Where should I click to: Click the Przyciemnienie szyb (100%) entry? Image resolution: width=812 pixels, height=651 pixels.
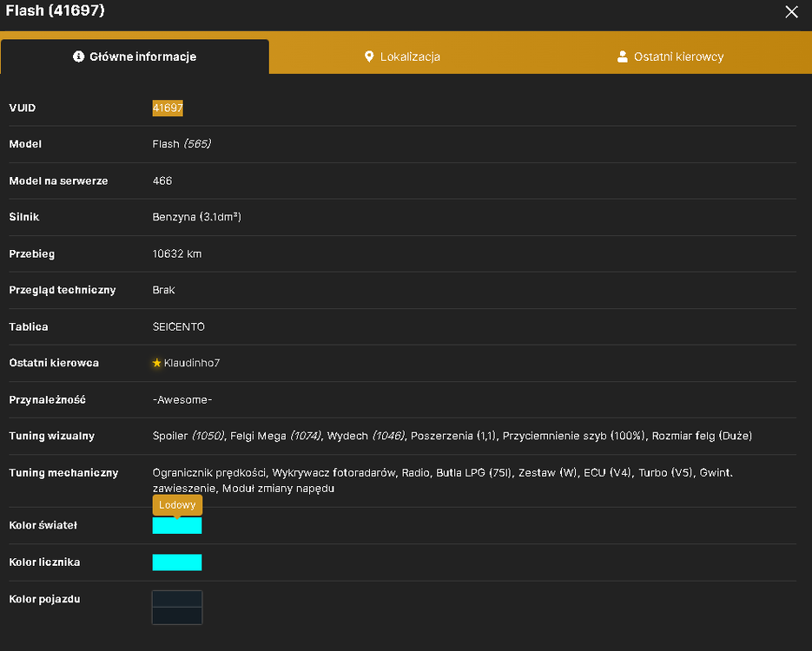point(574,436)
